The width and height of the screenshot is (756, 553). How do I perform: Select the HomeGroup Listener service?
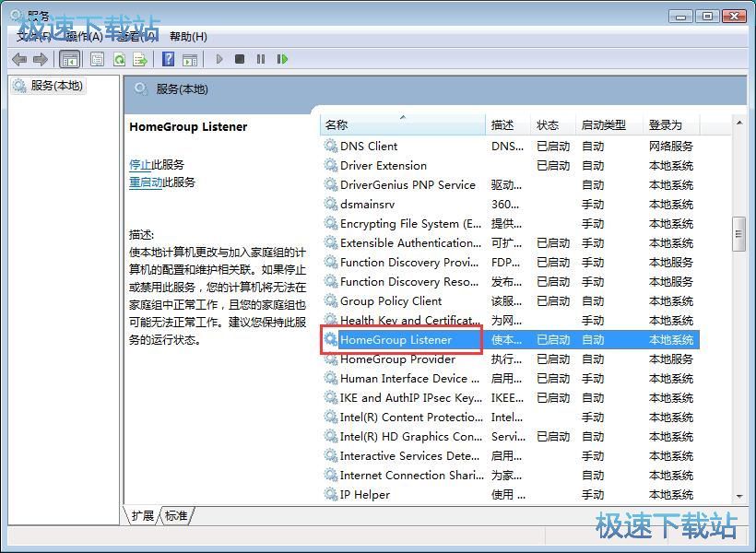click(x=510, y=340)
